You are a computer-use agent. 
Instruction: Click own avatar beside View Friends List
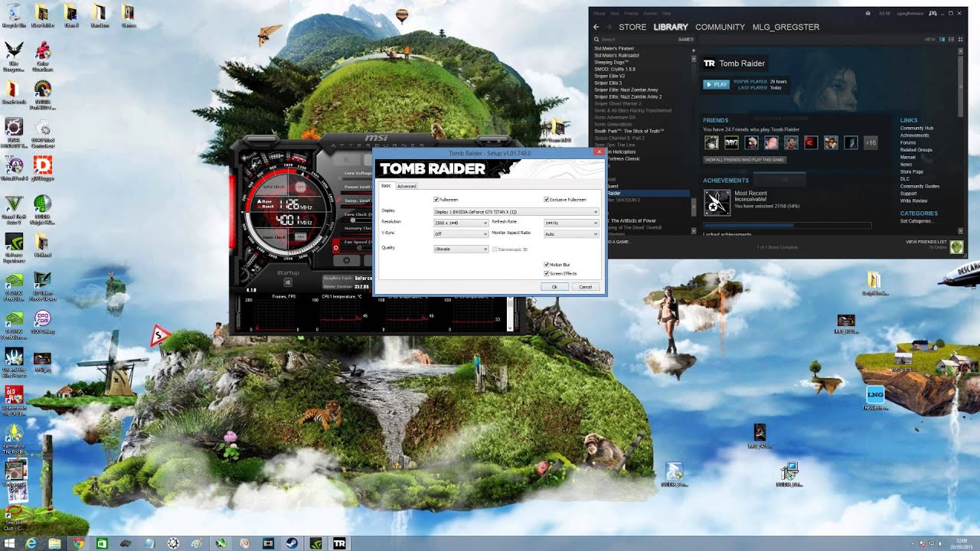[x=956, y=246]
